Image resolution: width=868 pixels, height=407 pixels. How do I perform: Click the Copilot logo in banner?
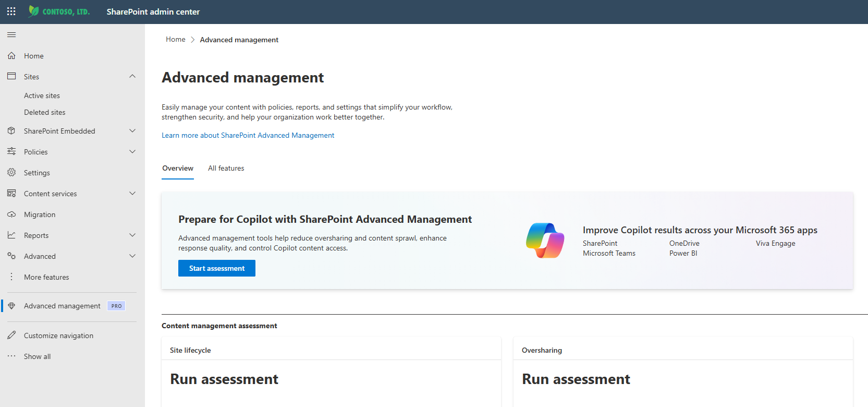pyautogui.click(x=545, y=241)
